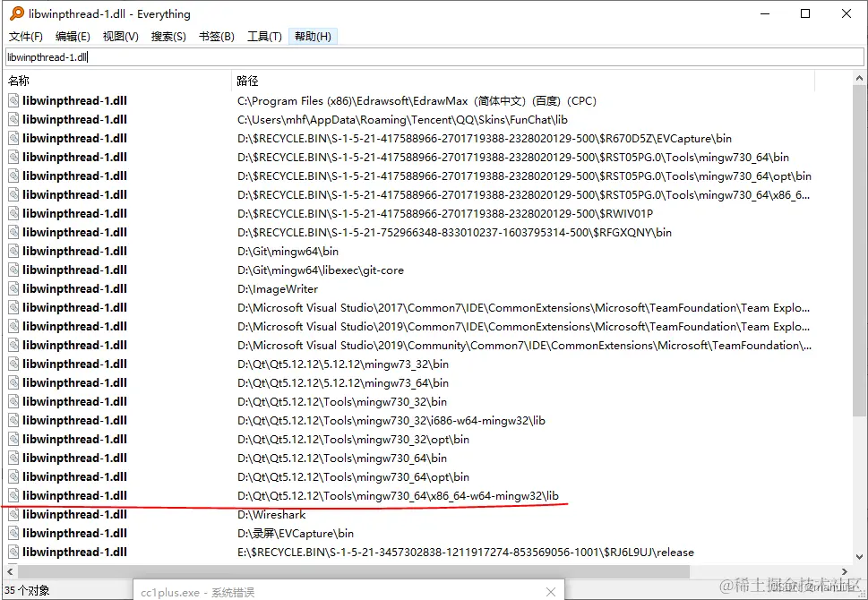
Task: Select the file icon for the Git\mingw64\bin entry
Action: [13, 251]
